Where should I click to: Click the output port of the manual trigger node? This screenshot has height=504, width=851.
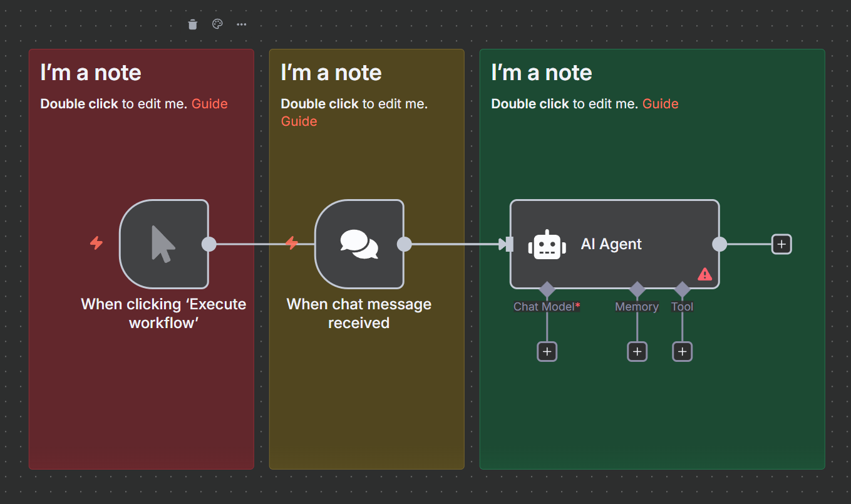click(x=209, y=244)
